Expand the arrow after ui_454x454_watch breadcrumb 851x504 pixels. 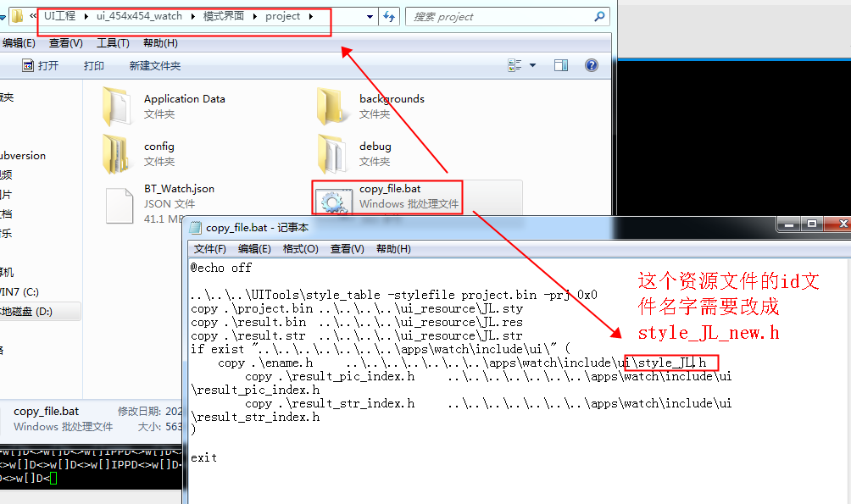[x=192, y=16]
